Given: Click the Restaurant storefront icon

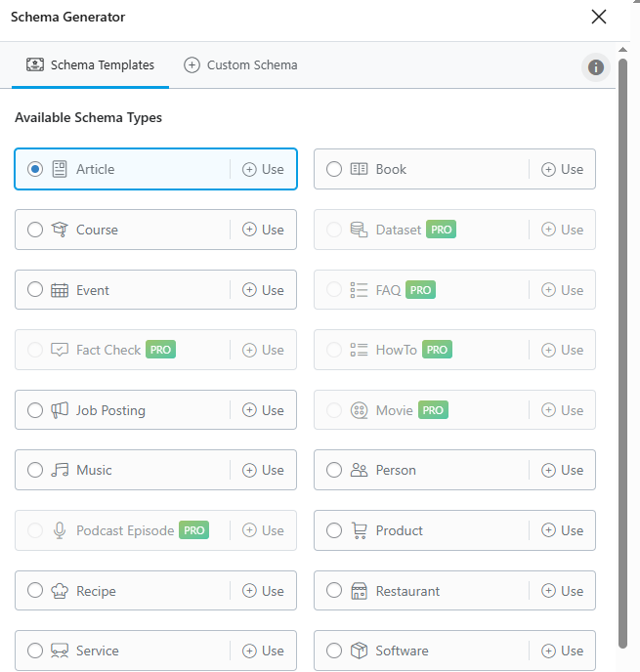Looking at the screenshot, I should pyautogui.click(x=359, y=591).
